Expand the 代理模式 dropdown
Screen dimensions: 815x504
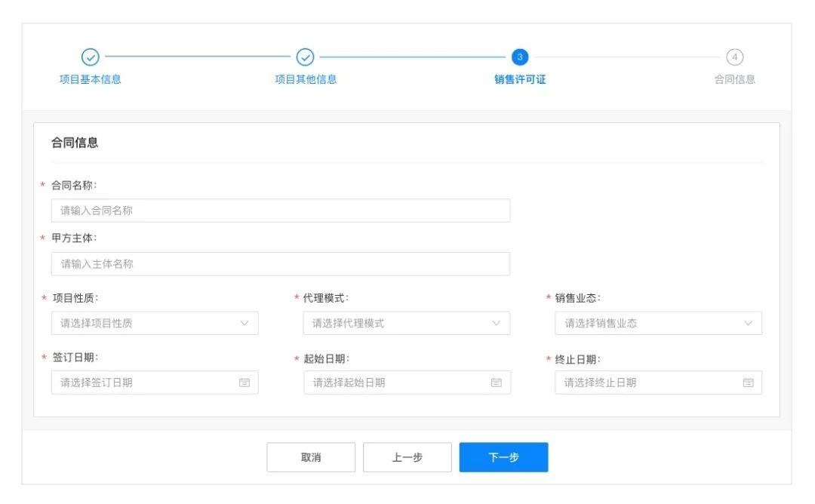[x=407, y=323]
